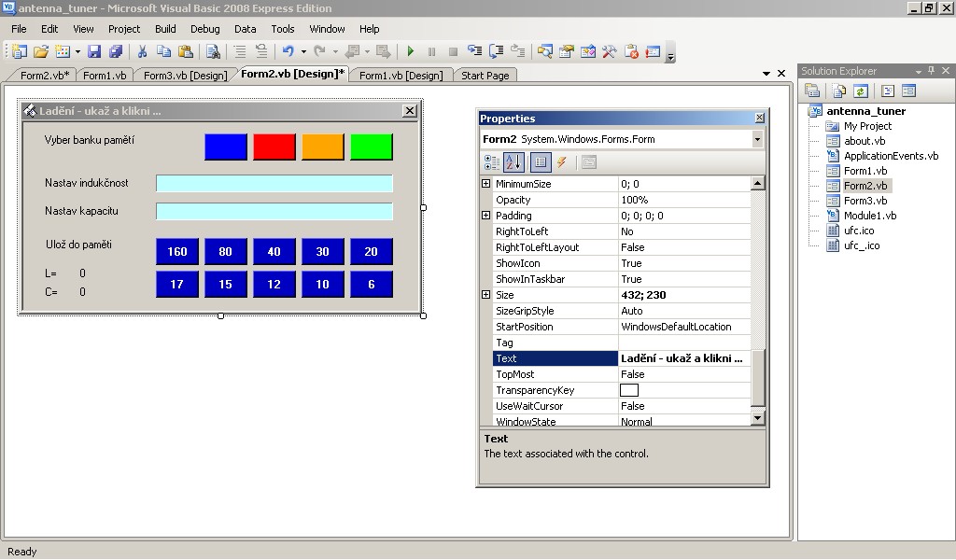Switch to the Form1.vb [Design] tab
The image size is (956, 560).
pyautogui.click(x=401, y=76)
